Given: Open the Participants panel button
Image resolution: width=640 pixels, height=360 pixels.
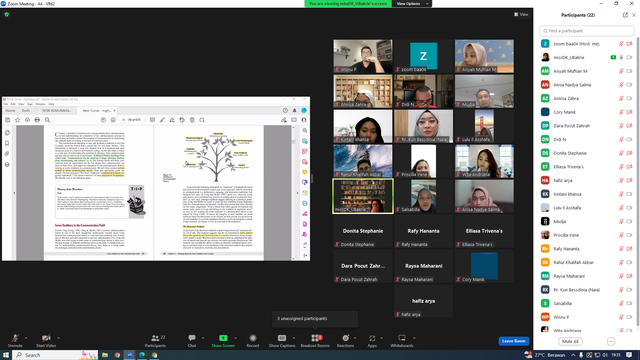Looking at the screenshot, I should pyautogui.click(x=156, y=340).
